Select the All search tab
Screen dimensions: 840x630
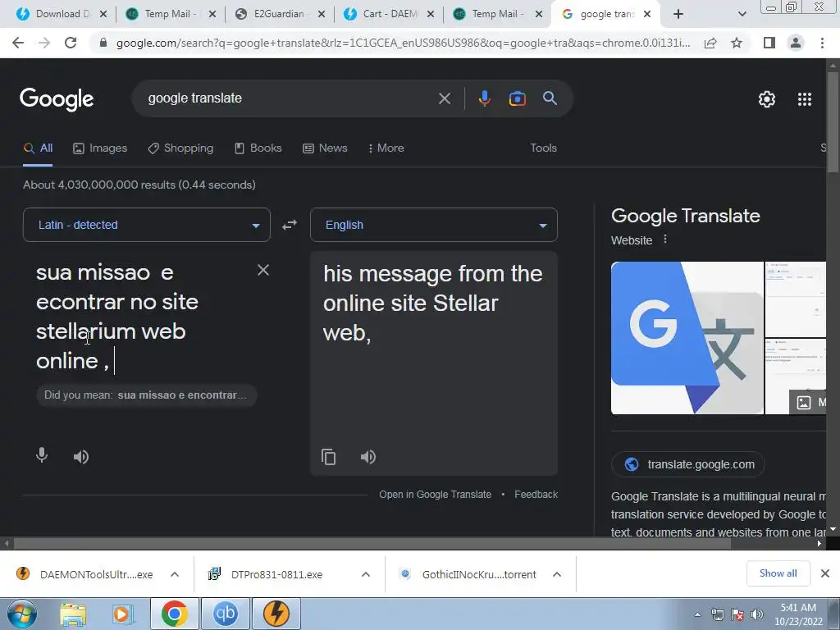click(38, 148)
